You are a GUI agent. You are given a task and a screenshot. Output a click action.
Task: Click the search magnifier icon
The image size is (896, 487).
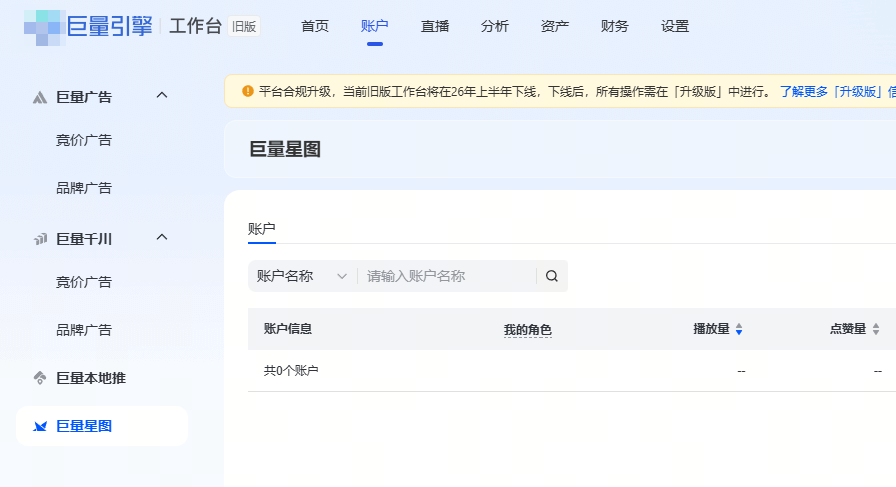551,276
